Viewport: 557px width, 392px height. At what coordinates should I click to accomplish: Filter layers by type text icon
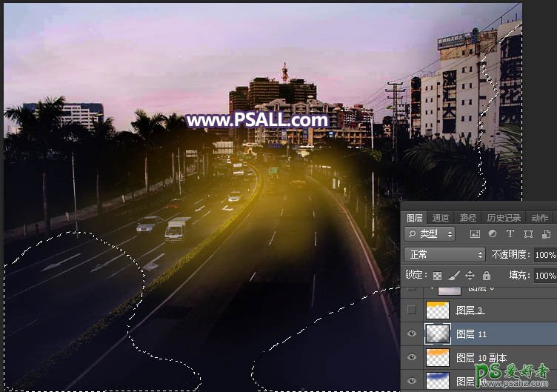(510, 234)
